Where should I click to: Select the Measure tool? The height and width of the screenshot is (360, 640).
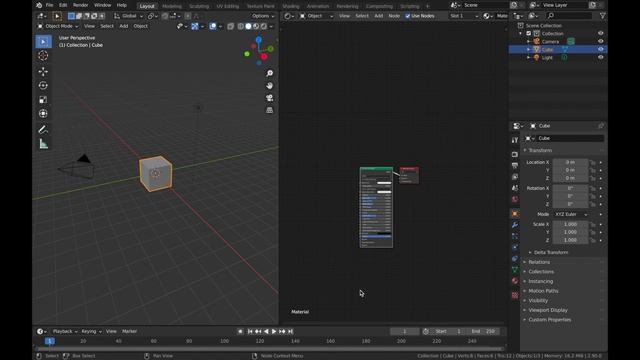click(43, 144)
